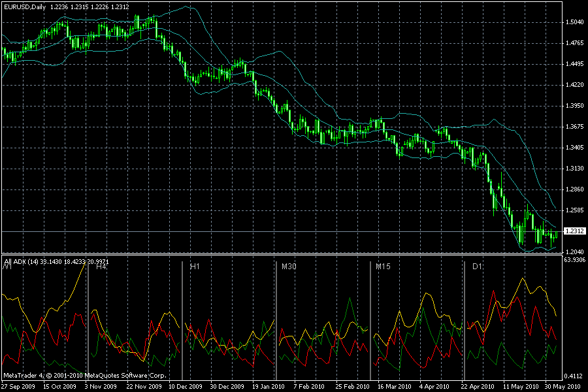The image size is (588, 392).
Task: Click the 1.4765 price level label
Action: click(x=575, y=43)
